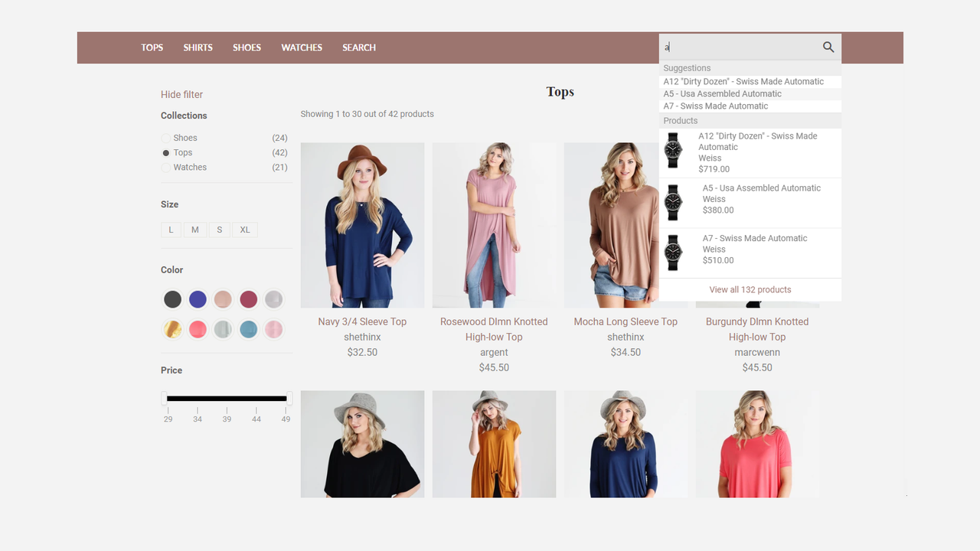Click the price range slider track

coord(227,399)
